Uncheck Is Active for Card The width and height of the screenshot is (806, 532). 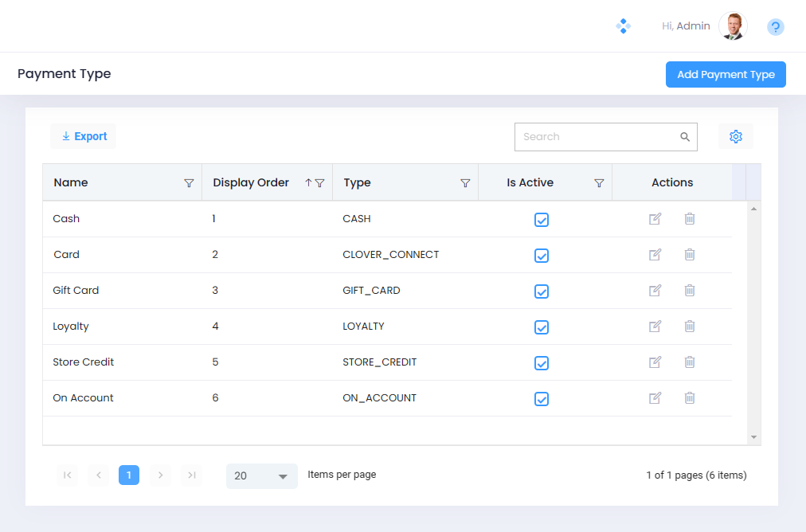tap(542, 256)
